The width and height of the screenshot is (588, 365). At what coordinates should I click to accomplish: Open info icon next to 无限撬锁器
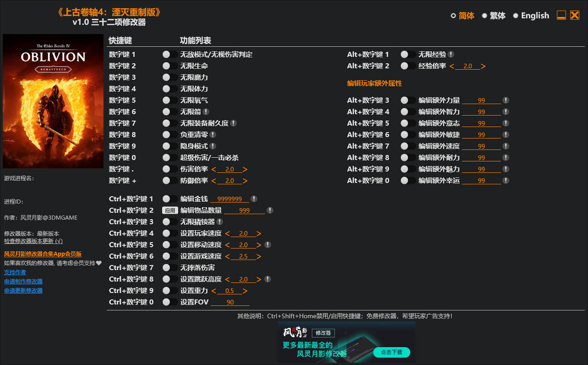pyautogui.click(x=220, y=221)
